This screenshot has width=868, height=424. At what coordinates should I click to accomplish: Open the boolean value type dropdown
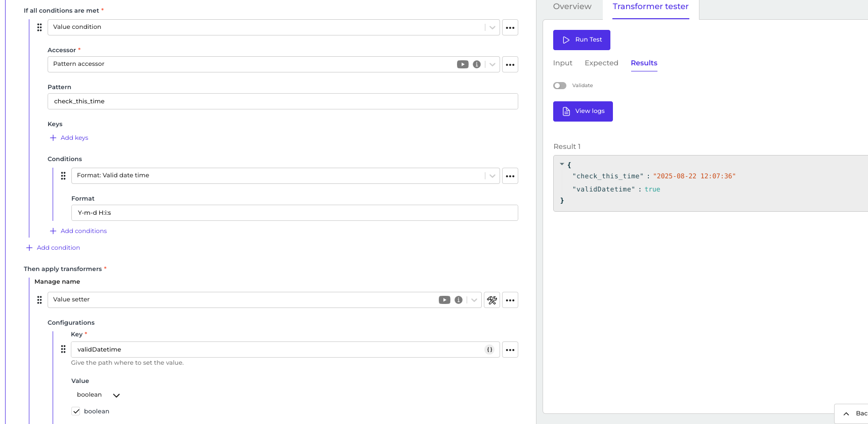pyautogui.click(x=116, y=395)
